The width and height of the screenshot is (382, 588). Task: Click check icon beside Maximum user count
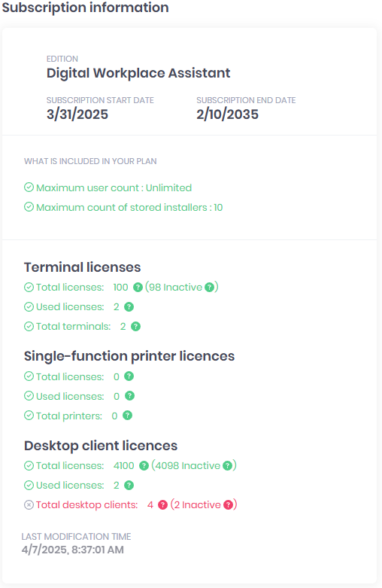[29, 187]
